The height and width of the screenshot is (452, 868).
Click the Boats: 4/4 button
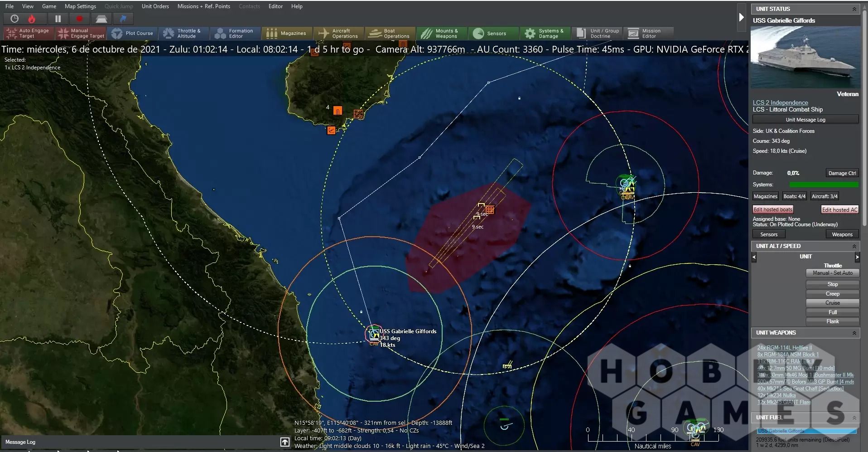tap(794, 196)
